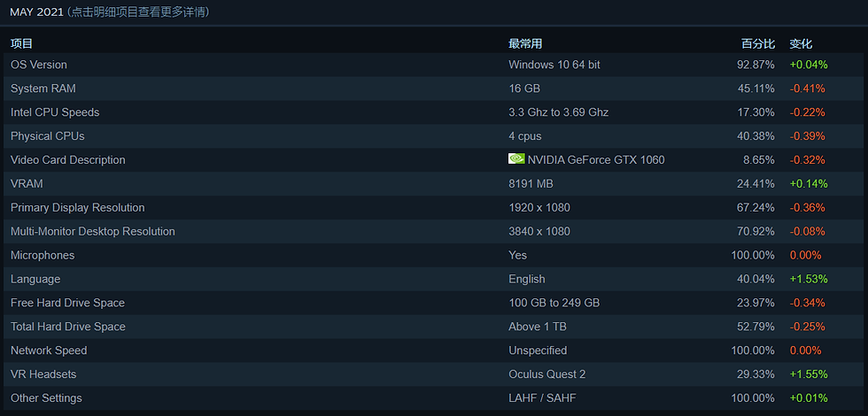Open Total Hard Drive Space details
Screen dimensions: 868x416
coord(434,327)
